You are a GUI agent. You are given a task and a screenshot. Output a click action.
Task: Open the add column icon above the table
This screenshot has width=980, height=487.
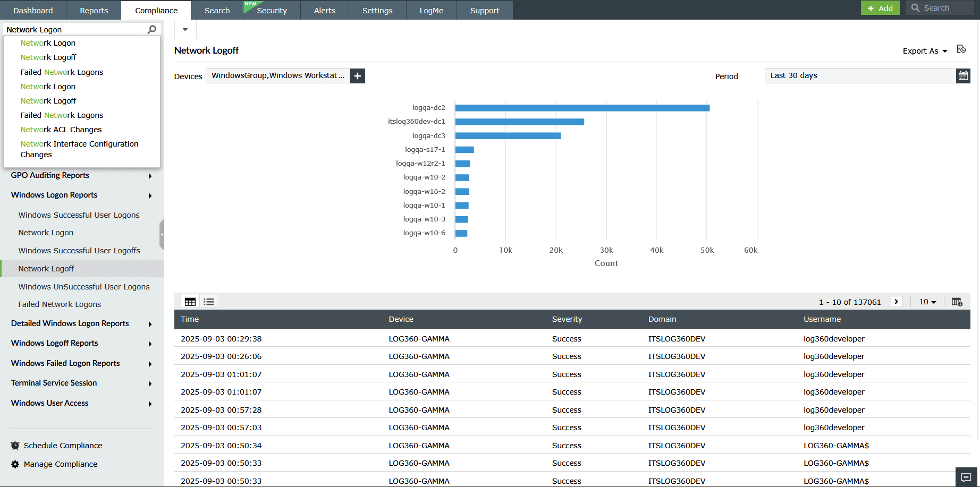(x=957, y=301)
